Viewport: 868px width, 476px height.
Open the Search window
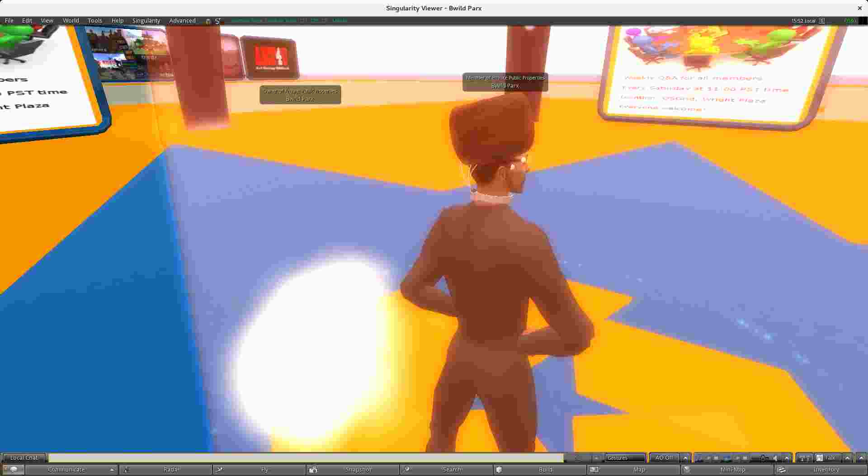tap(447, 470)
